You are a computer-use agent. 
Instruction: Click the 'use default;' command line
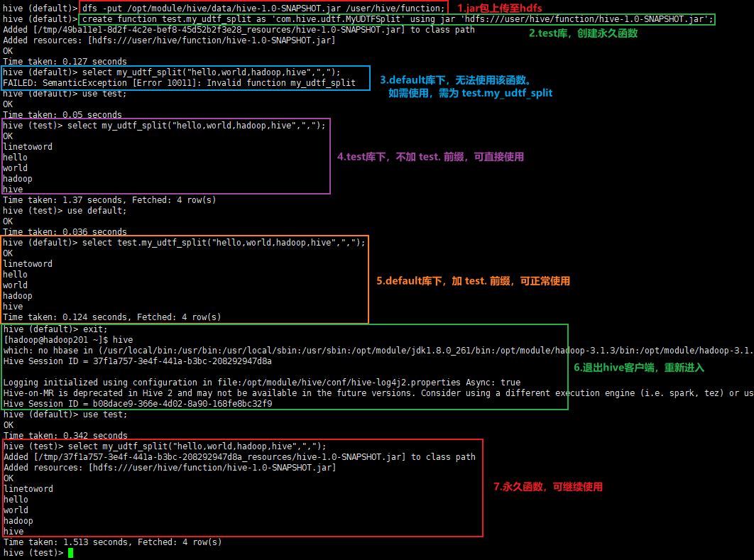point(65,211)
